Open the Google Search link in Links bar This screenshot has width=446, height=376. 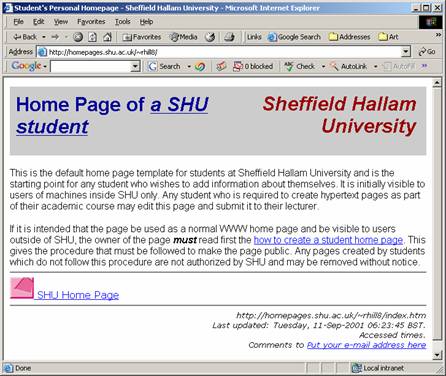point(294,37)
